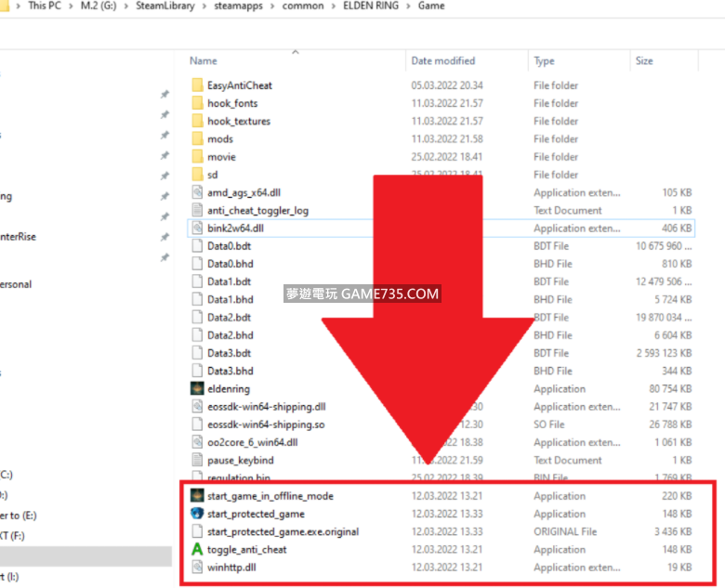The image size is (725, 588).
Task: Open the EasyAntiCheat folder icon
Action: pos(197,85)
